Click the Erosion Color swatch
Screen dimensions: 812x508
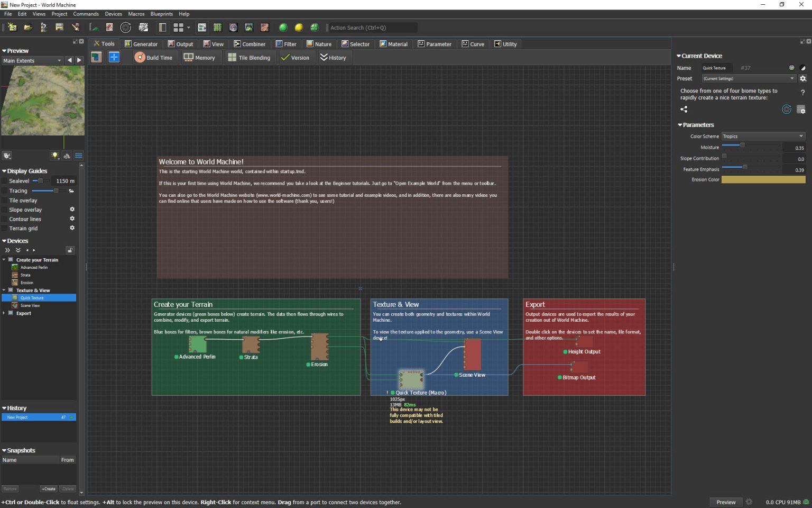(x=763, y=179)
